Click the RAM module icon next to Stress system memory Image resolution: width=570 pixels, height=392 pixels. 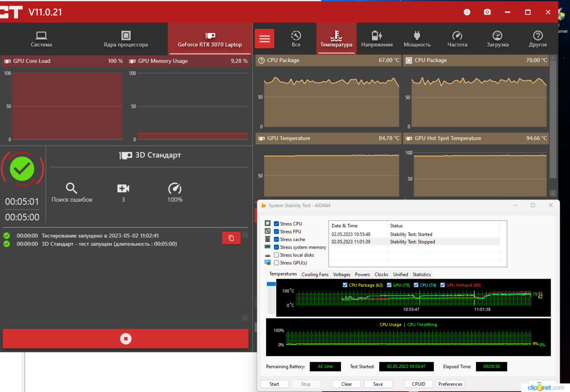(268, 247)
